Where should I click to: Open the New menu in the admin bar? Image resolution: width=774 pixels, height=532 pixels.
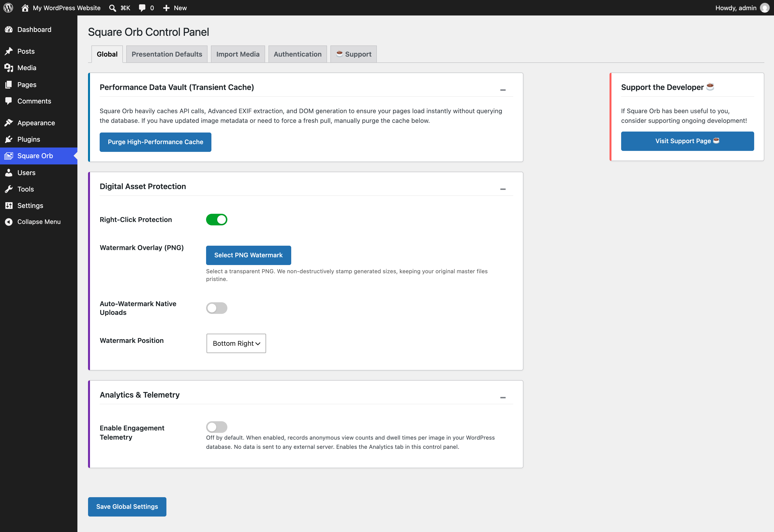click(x=175, y=8)
